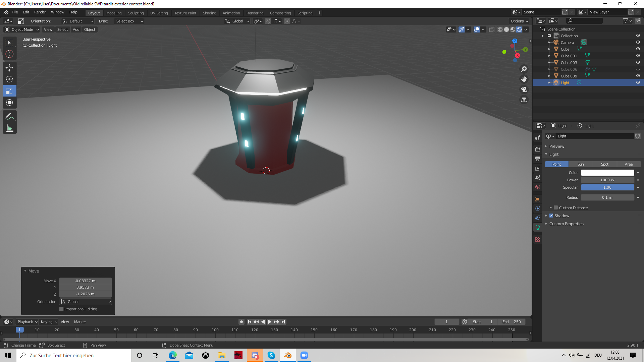
Task: Switch to wireframe viewport shading
Action: (x=500, y=29)
